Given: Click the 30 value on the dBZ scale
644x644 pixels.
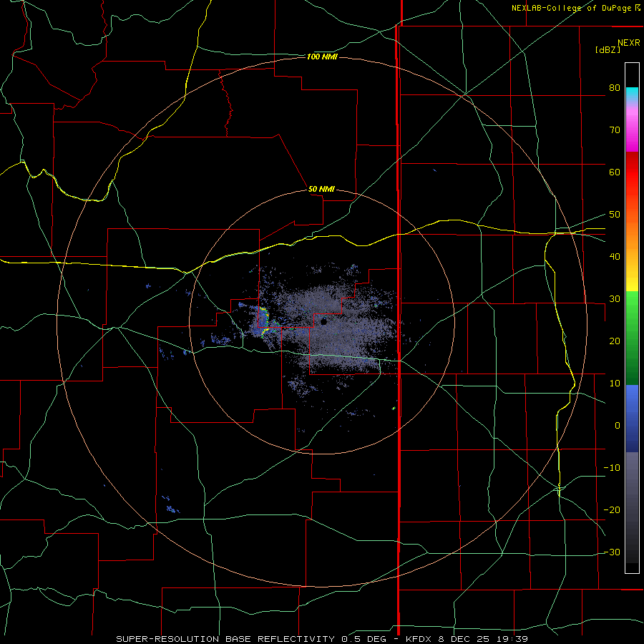Looking at the screenshot, I should pos(615,299).
